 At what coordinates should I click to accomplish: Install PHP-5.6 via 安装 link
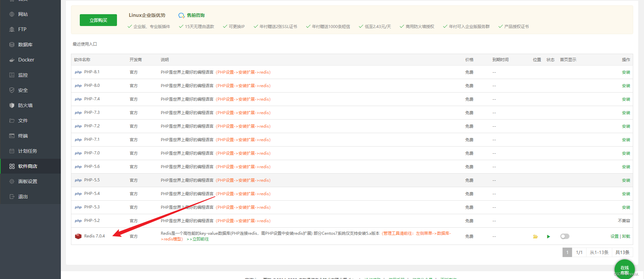[x=626, y=167]
